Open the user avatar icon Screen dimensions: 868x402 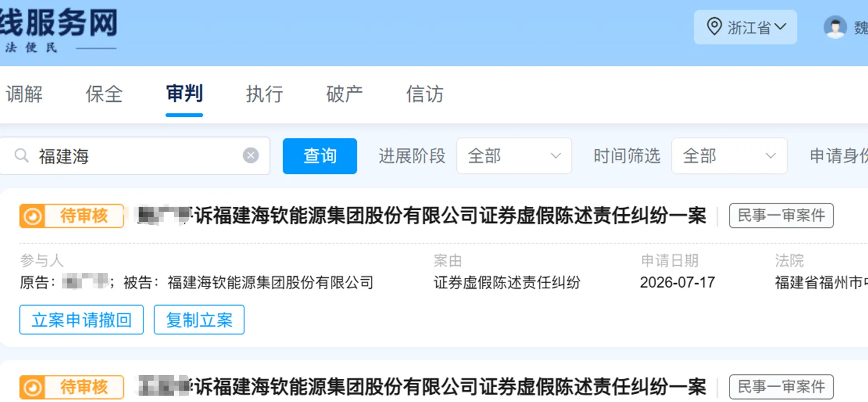click(x=835, y=27)
